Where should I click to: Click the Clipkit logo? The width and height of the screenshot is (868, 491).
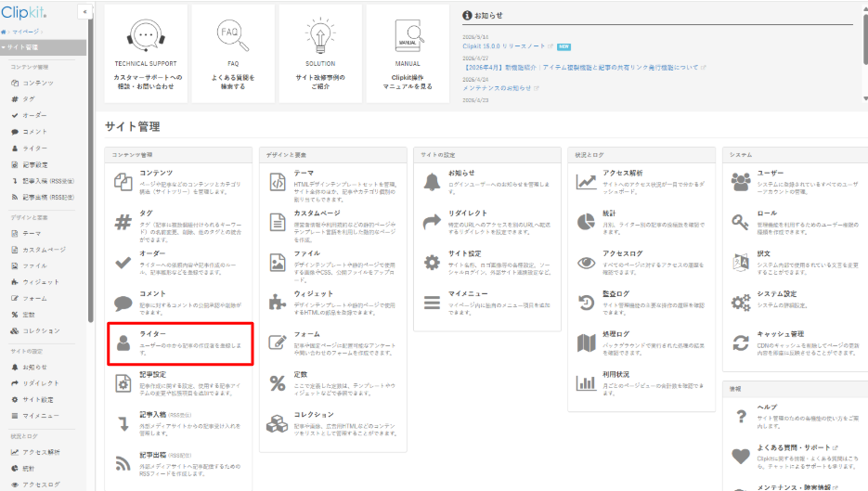click(24, 12)
